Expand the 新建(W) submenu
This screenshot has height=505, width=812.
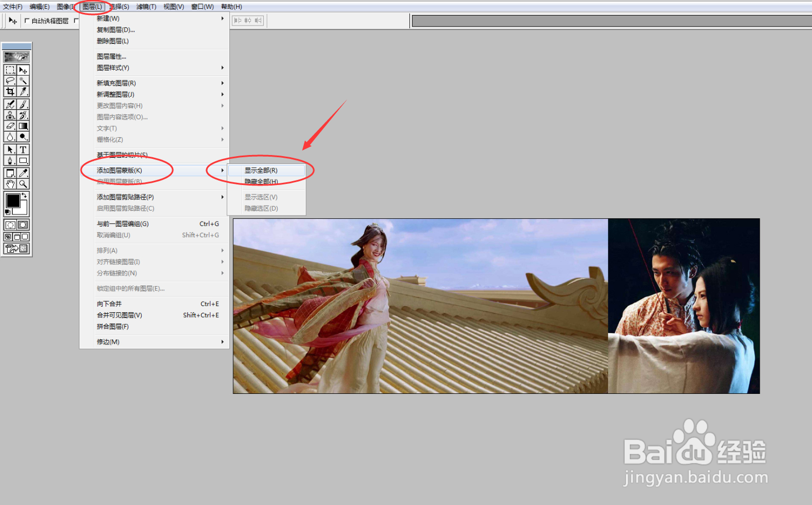[x=154, y=18]
